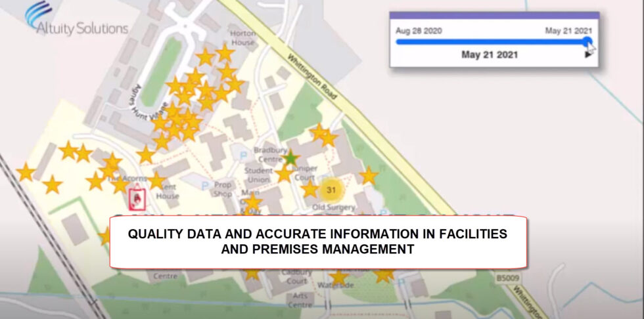Viewport: 644px width, 319px height.
Task: Click the Horton House map label
Action: [242, 37]
